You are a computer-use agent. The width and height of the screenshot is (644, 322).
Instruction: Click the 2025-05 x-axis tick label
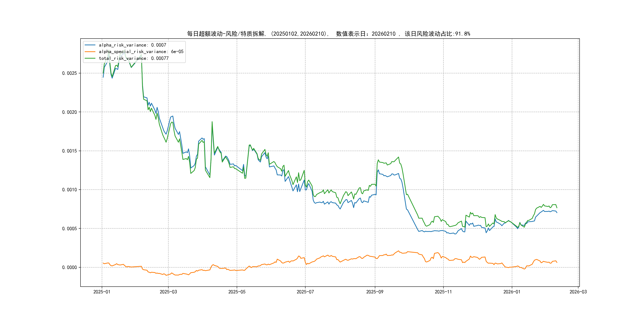(x=237, y=292)
